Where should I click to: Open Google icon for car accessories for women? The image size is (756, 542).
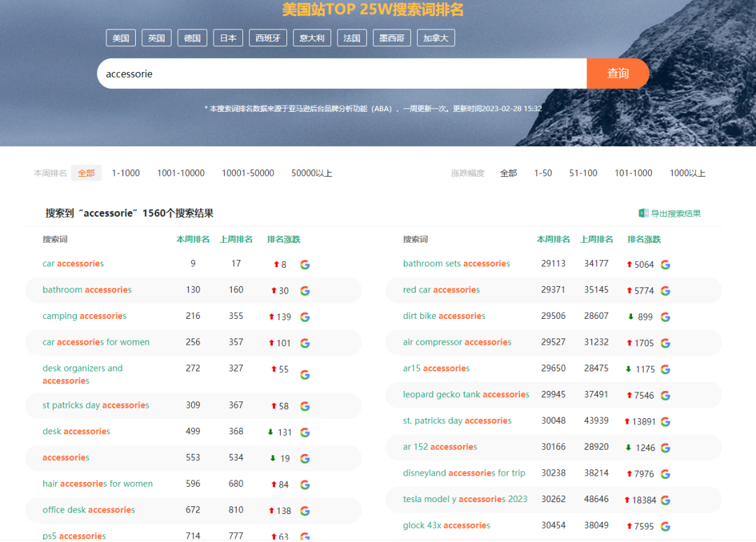pos(304,343)
